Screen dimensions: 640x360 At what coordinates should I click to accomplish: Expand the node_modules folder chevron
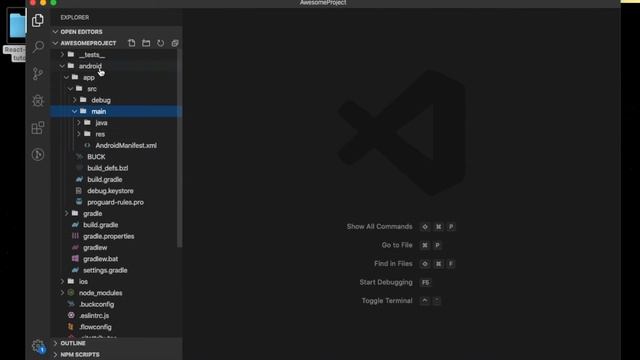point(62,293)
